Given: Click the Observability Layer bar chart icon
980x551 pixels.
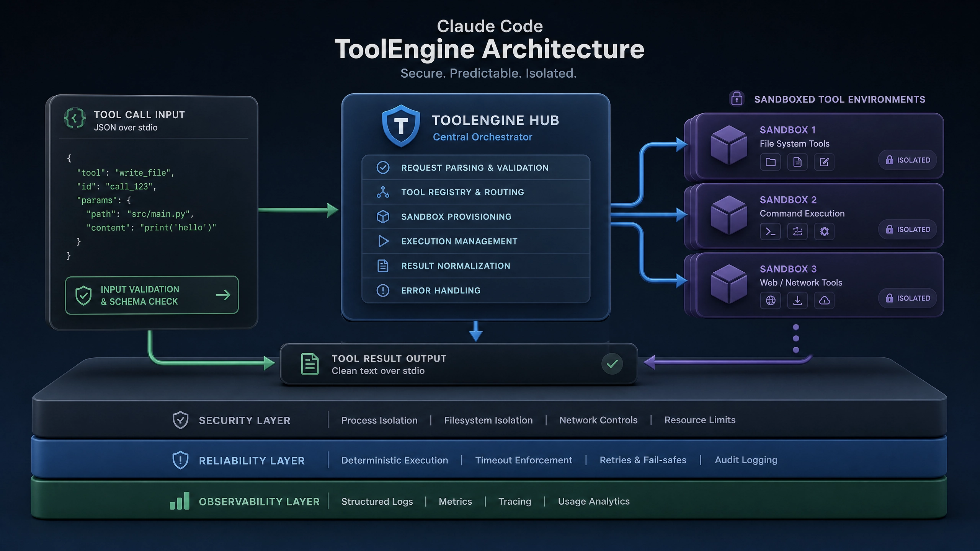Looking at the screenshot, I should click(x=180, y=500).
